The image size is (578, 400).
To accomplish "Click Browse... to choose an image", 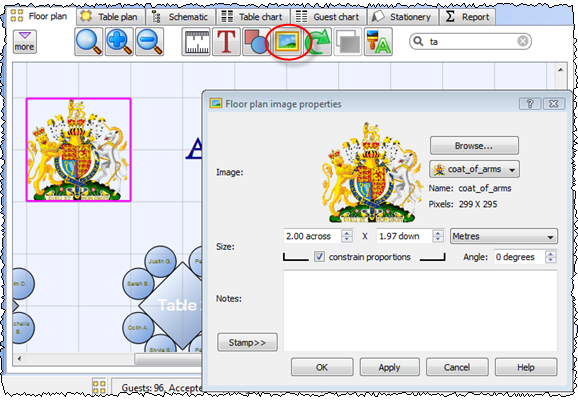I will click(x=474, y=146).
